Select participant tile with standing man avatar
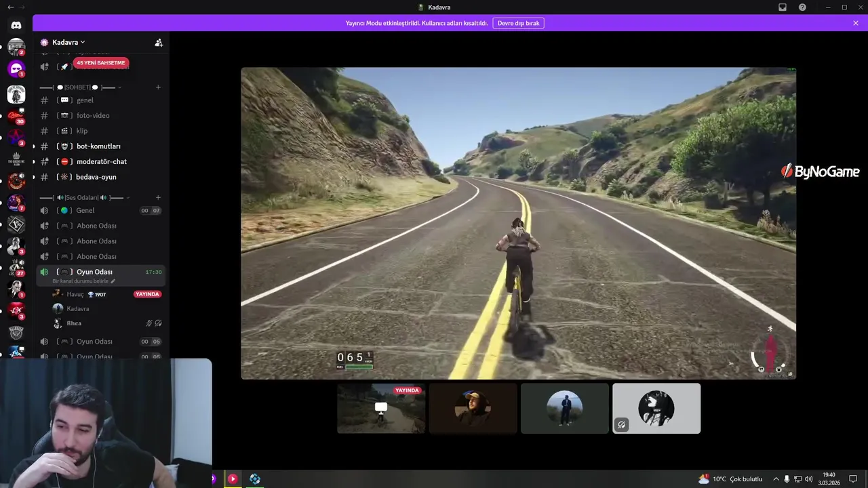The width and height of the screenshot is (868, 488). click(565, 408)
